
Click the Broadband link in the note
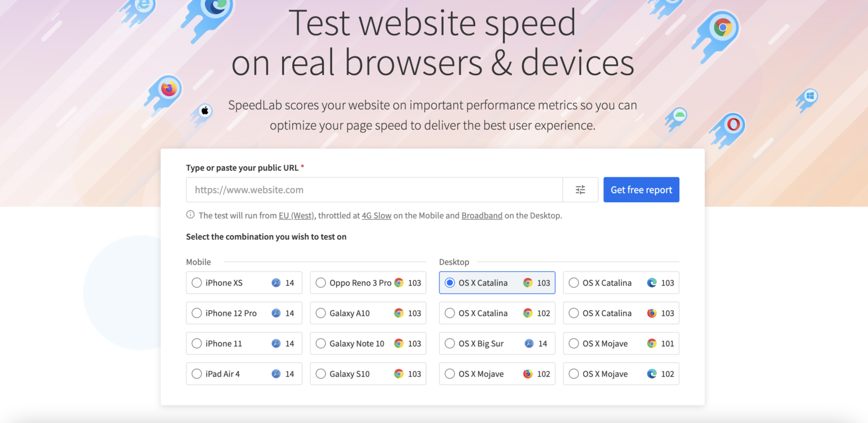point(481,215)
